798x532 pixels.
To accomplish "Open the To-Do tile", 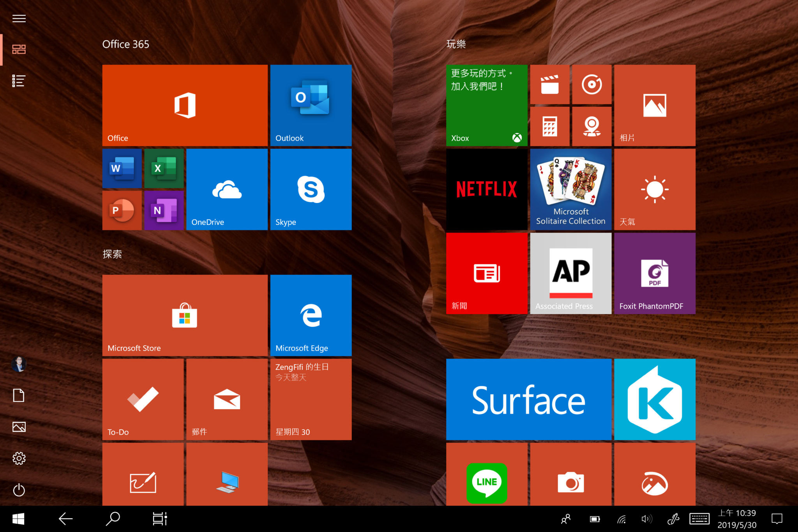I will 143,399.
